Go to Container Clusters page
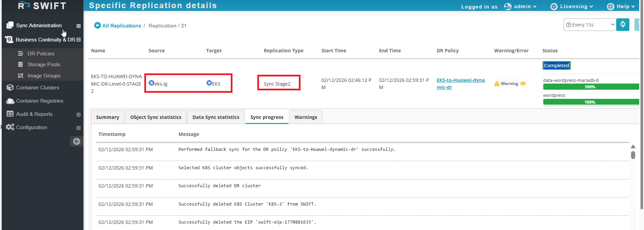Image resolution: width=644 pixels, height=230 pixels. click(x=37, y=87)
